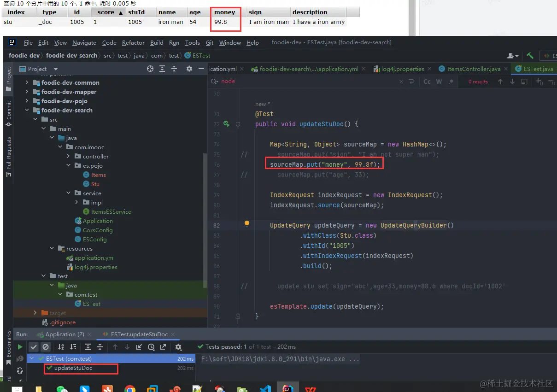The image size is (557, 392).
Task: Collapse the foodie-dev-search module
Action: (27, 111)
